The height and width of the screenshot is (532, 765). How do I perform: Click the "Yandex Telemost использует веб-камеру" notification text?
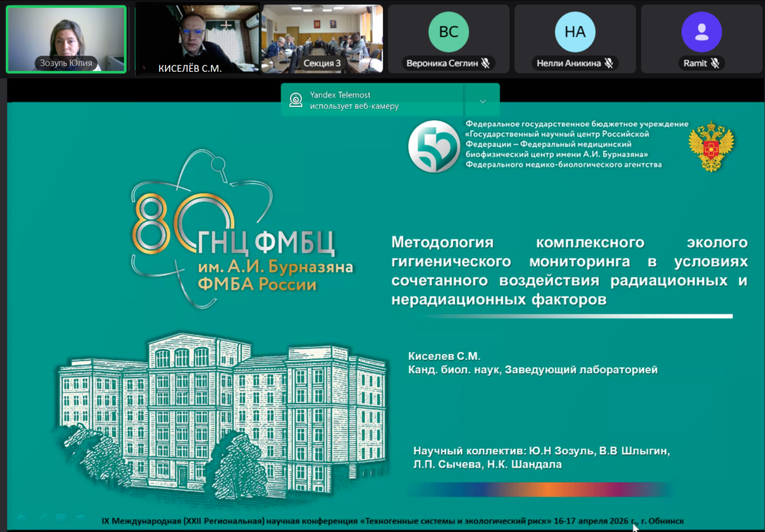tap(354, 100)
